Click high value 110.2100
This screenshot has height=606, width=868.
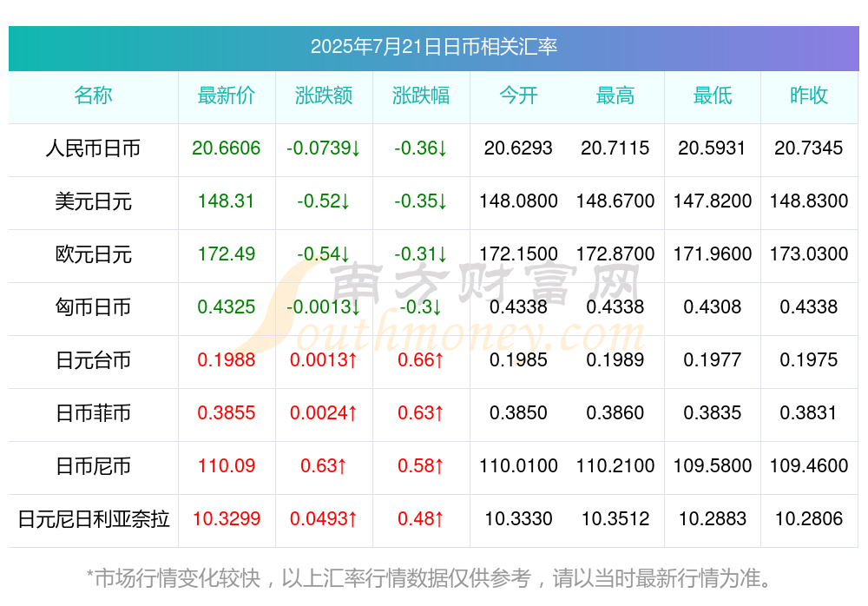pyautogui.click(x=615, y=466)
